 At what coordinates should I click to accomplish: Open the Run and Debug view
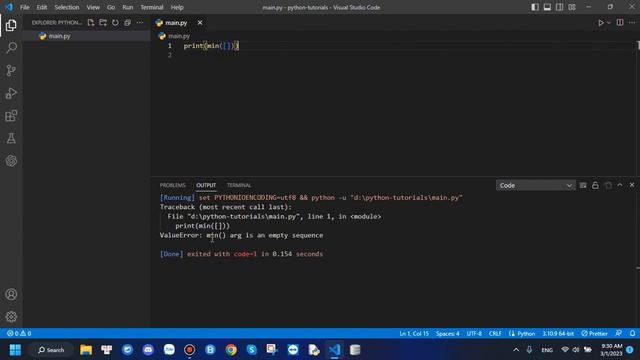pyautogui.click(x=11, y=93)
